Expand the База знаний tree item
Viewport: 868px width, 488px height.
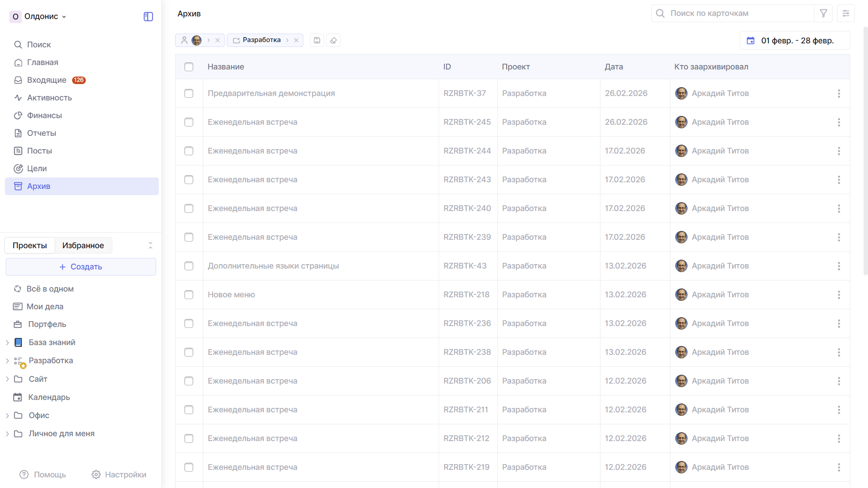click(7, 342)
